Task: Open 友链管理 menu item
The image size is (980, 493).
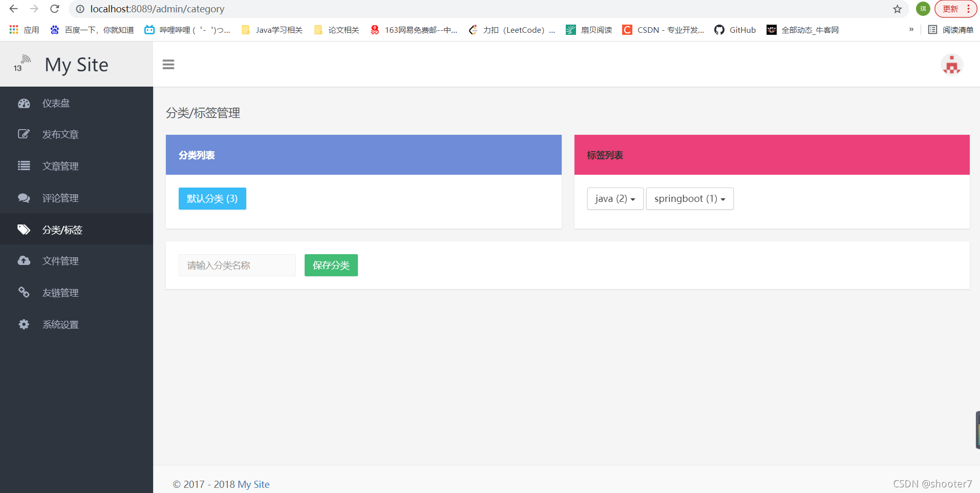Action: [76, 293]
